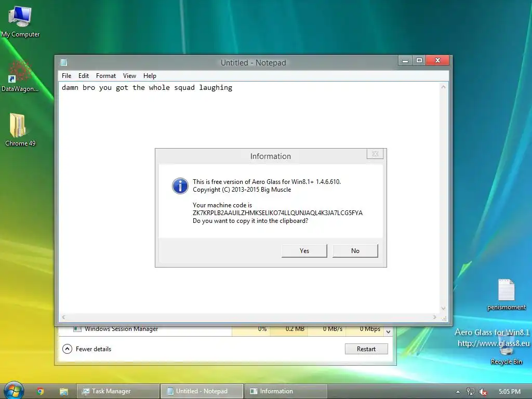Launch Chrome from the taskbar

click(x=41, y=391)
